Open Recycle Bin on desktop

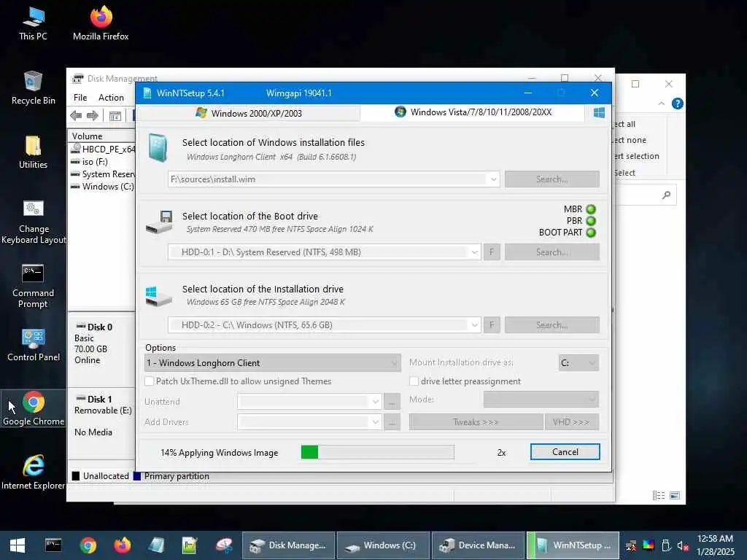[x=33, y=87]
